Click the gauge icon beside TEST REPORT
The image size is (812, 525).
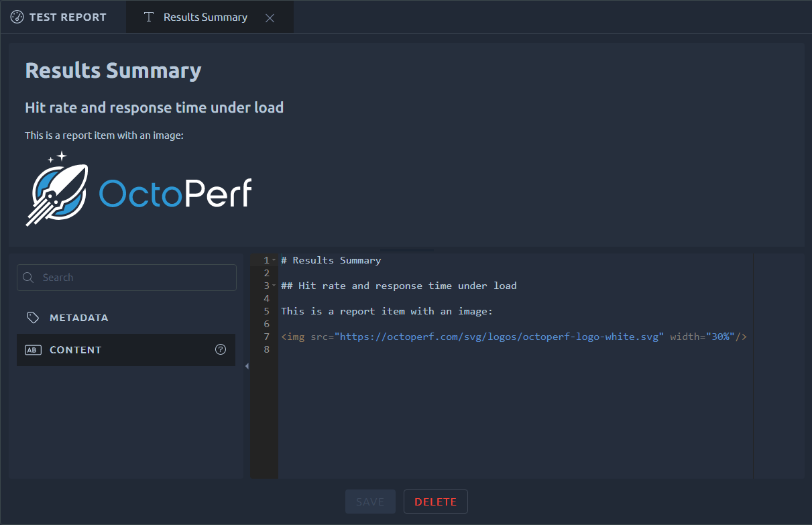[x=17, y=17]
